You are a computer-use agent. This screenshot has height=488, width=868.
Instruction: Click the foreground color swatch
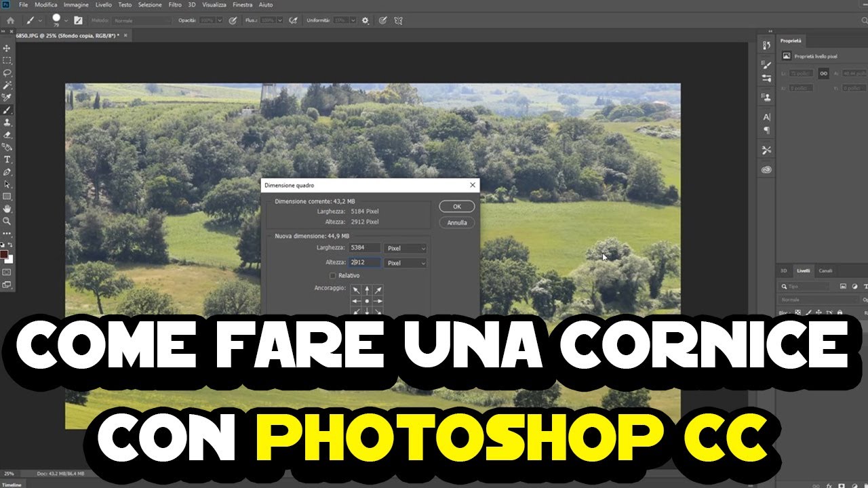pos(4,255)
